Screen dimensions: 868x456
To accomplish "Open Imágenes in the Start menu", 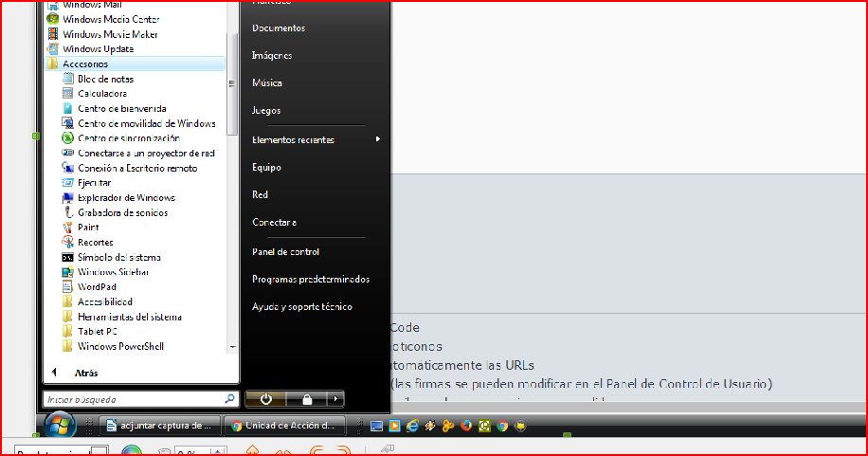I will pos(272,55).
